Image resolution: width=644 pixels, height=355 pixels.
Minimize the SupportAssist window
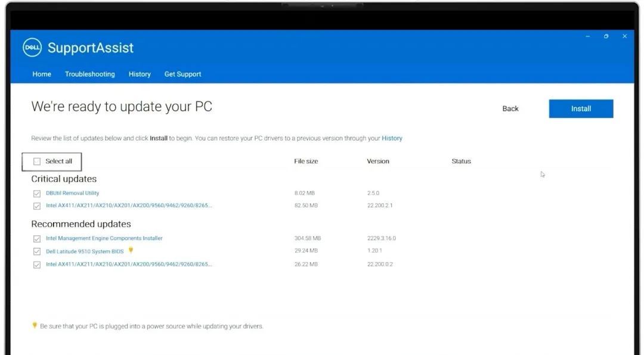(588, 36)
